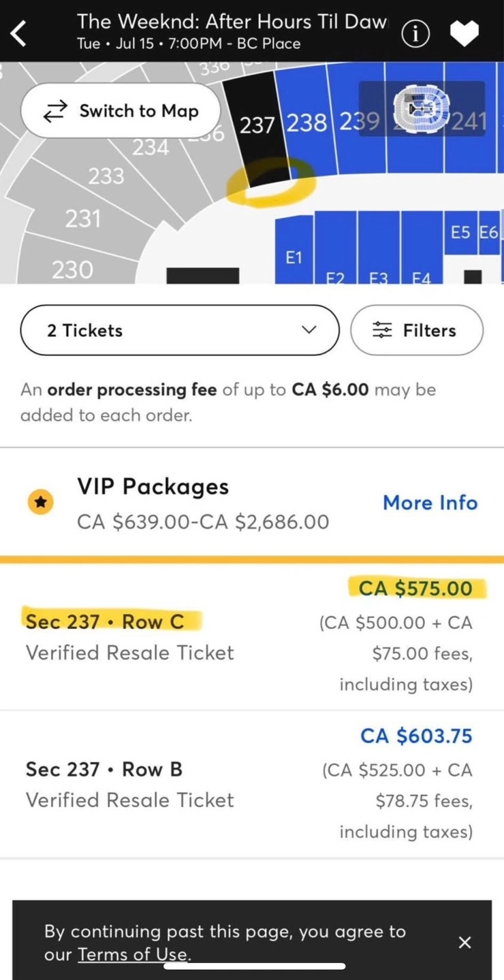Click the Switch to Map button
The width and height of the screenshot is (504, 980).
(121, 111)
